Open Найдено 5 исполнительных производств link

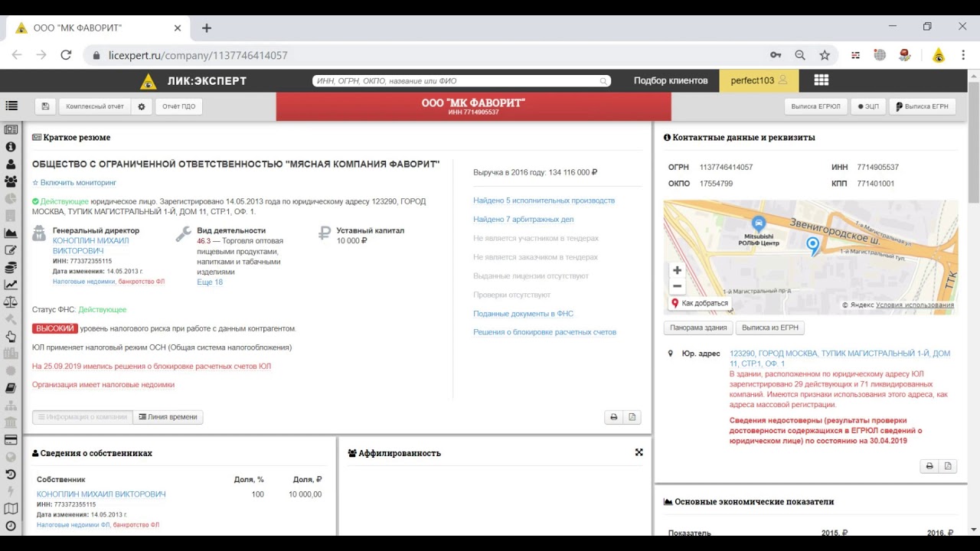coord(544,201)
